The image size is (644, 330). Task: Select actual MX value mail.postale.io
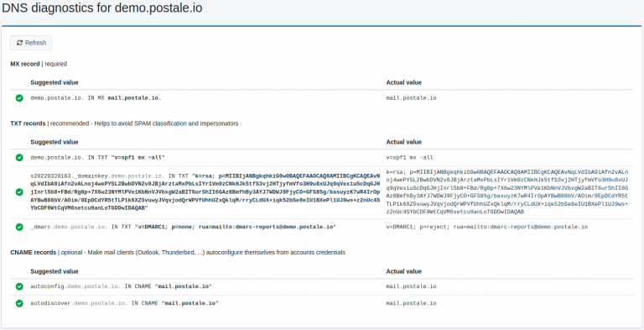[411, 98]
